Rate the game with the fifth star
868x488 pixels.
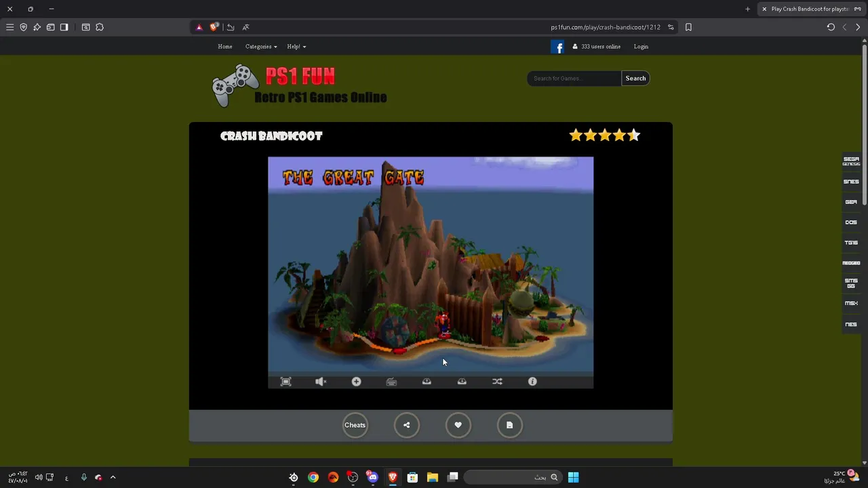[634, 136]
